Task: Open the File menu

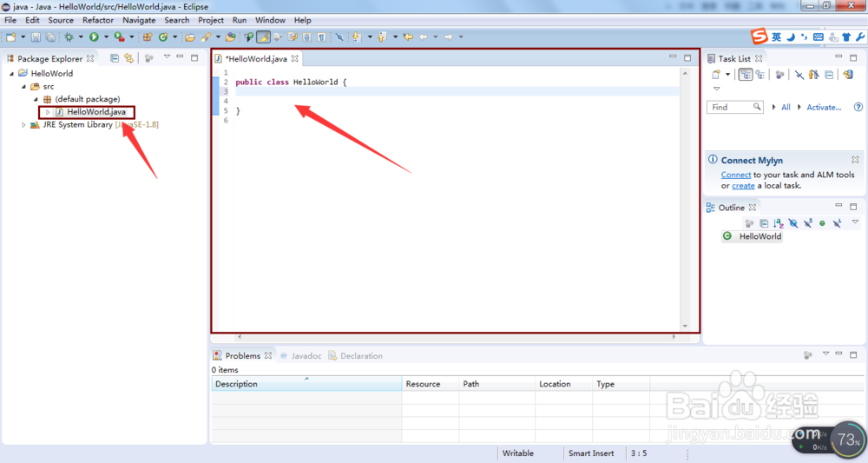Action: coord(10,20)
